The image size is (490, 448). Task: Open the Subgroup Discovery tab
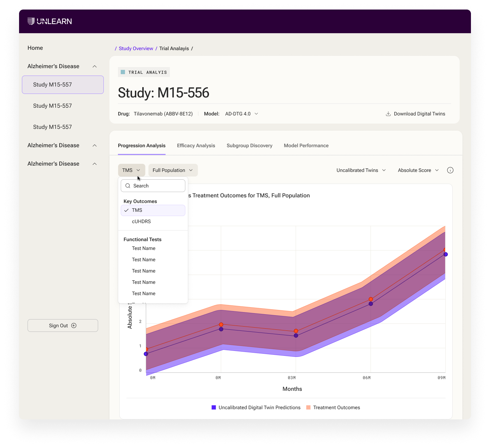coord(250,145)
